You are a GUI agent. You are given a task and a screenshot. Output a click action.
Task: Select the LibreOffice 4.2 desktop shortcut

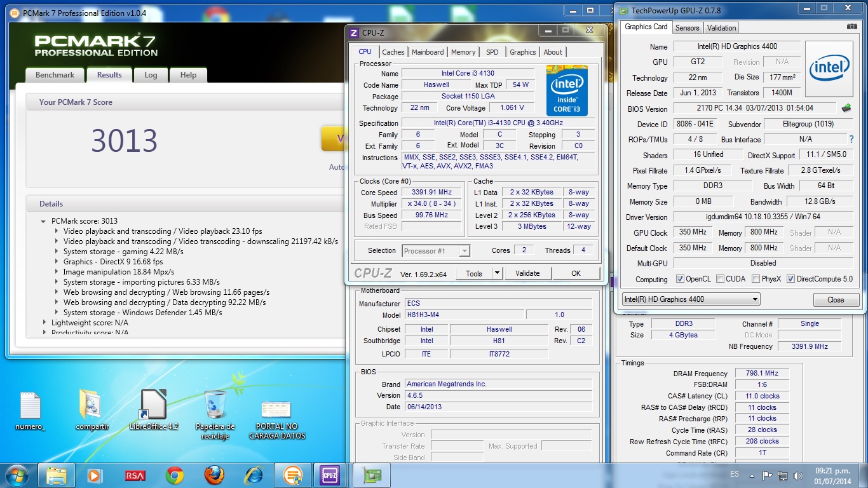pyautogui.click(x=153, y=410)
